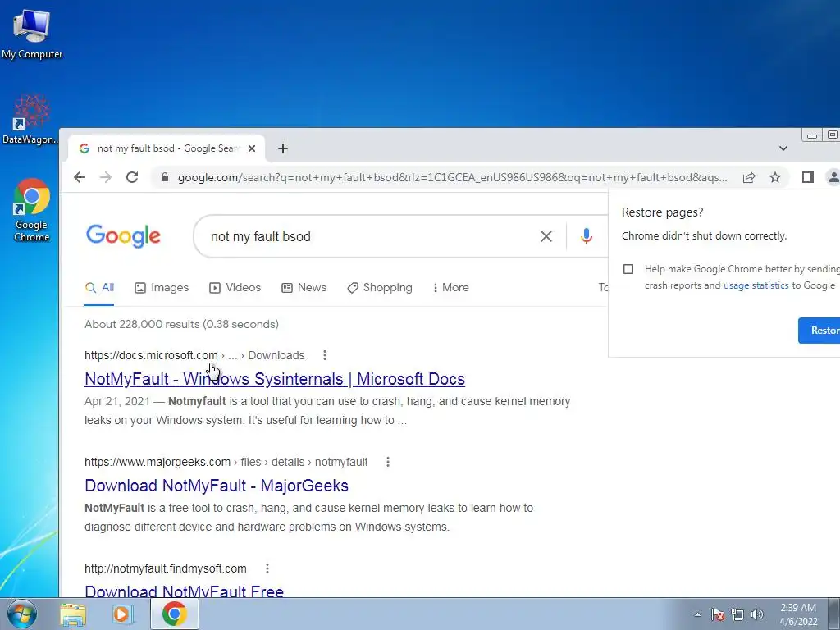840x630 pixels.
Task: Go to Google homepage via logo
Action: [x=123, y=235]
